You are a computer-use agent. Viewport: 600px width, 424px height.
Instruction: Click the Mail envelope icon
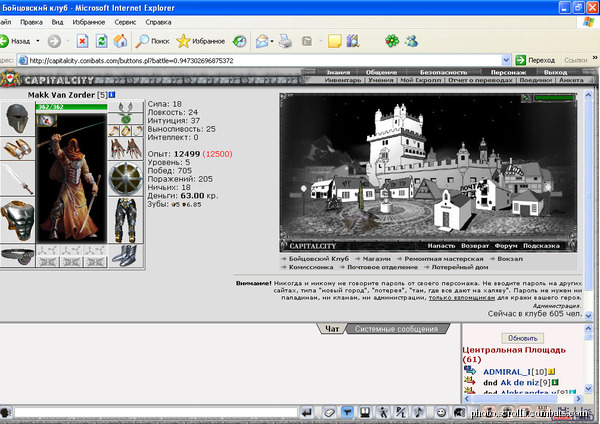pyautogui.click(x=262, y=41)
